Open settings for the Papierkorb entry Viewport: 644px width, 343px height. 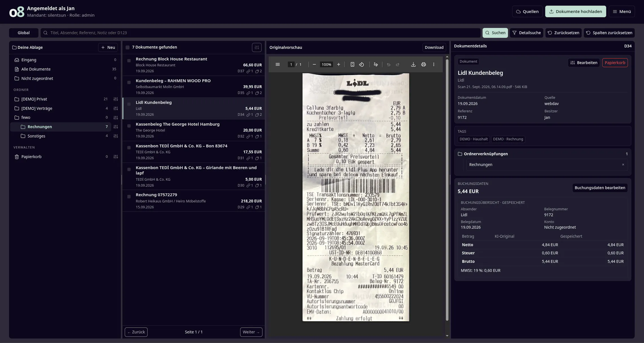point(116,157)
